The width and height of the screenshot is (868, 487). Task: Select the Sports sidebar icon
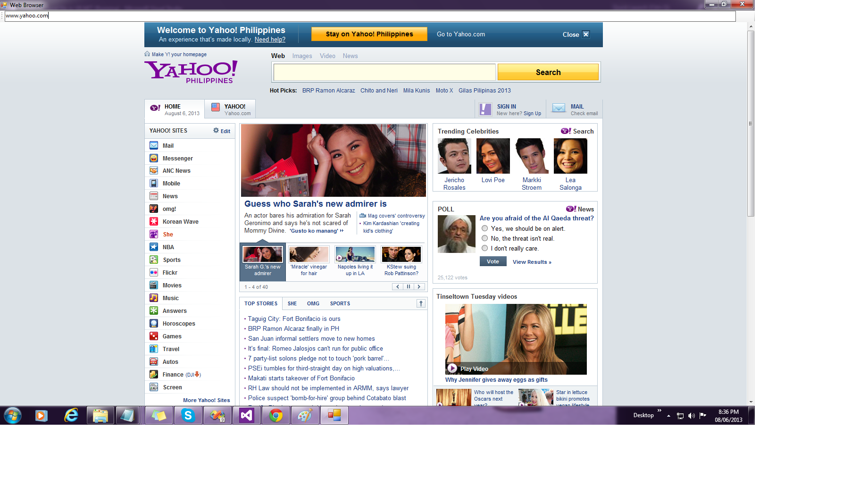154,260
